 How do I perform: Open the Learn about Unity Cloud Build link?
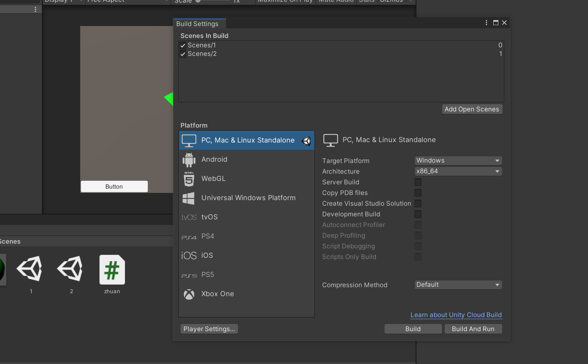pos(456,315)
